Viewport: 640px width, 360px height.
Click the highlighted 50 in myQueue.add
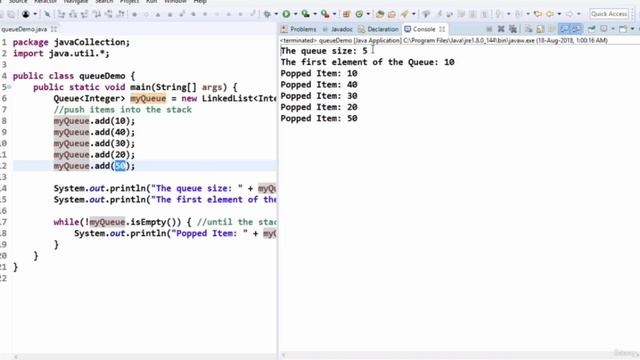[x=120, y=166]
